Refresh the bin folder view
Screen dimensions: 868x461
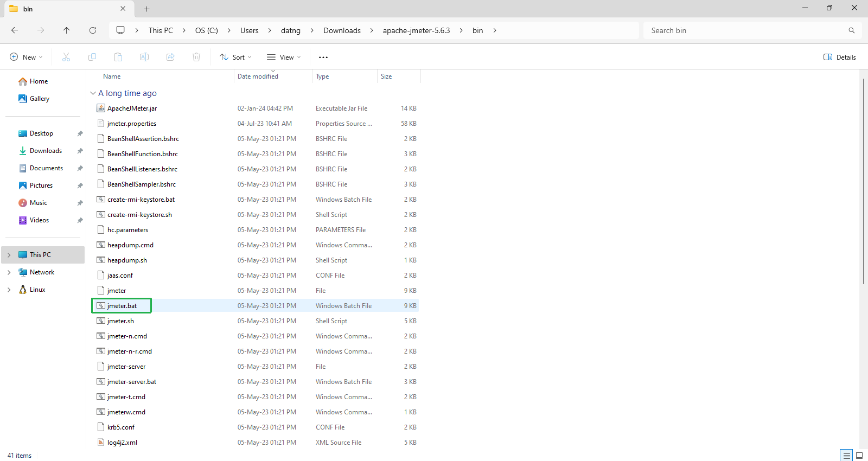tap(93, 30)
